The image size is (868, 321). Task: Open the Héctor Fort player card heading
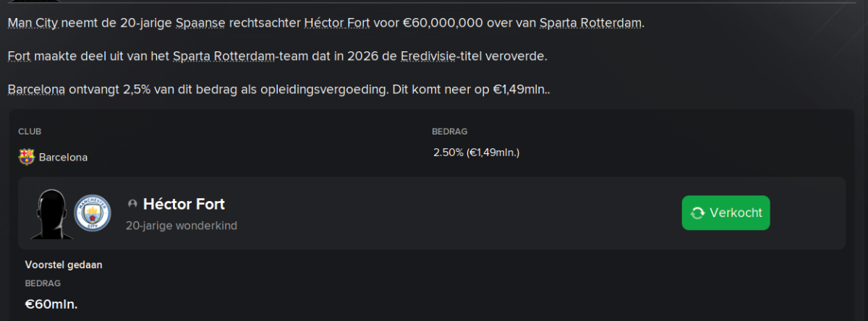184,205
